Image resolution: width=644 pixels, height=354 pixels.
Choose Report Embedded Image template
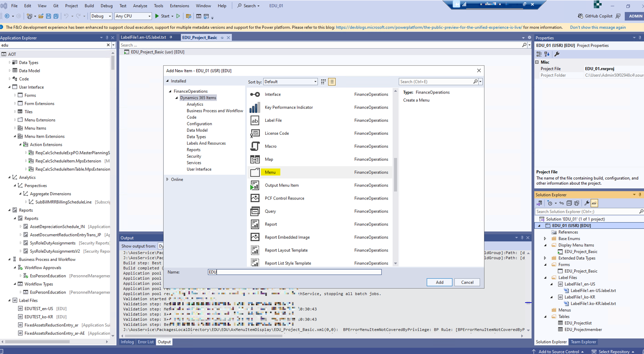(x=320, y=237)
